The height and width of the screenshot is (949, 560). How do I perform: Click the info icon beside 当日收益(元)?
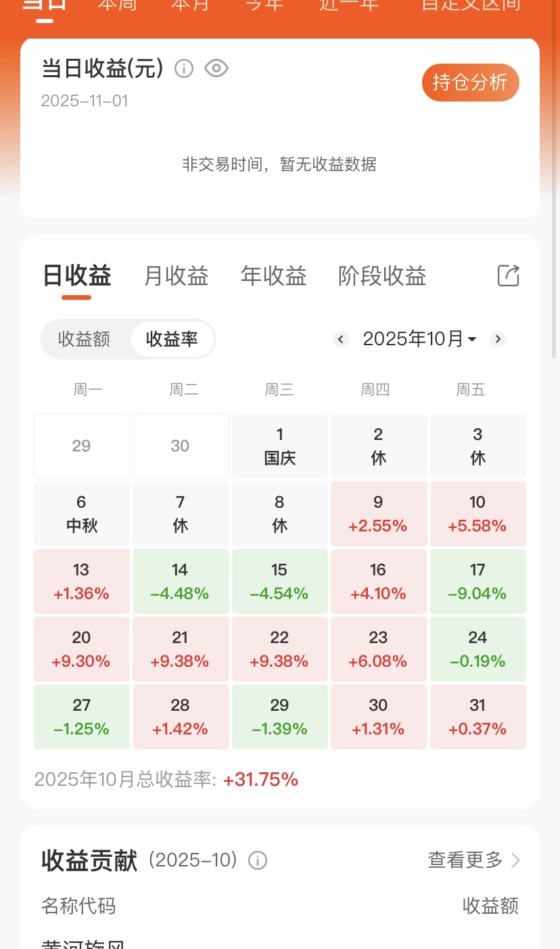184,68
